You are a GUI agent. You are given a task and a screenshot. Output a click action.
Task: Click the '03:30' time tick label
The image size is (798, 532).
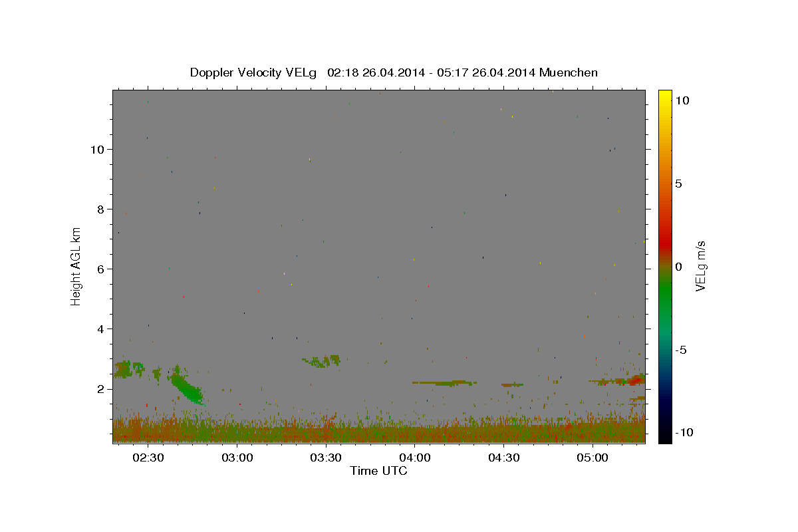[326, 458]
